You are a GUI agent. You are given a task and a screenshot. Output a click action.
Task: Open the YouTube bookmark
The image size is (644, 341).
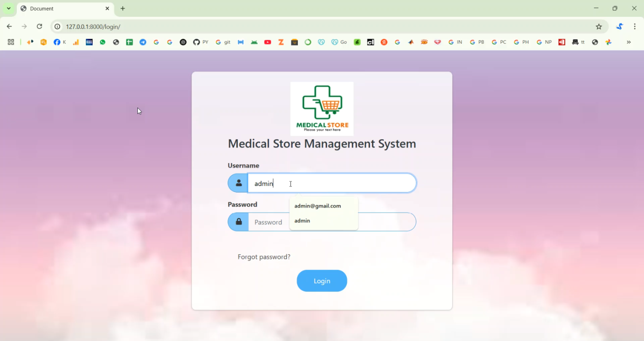point(267,42)
